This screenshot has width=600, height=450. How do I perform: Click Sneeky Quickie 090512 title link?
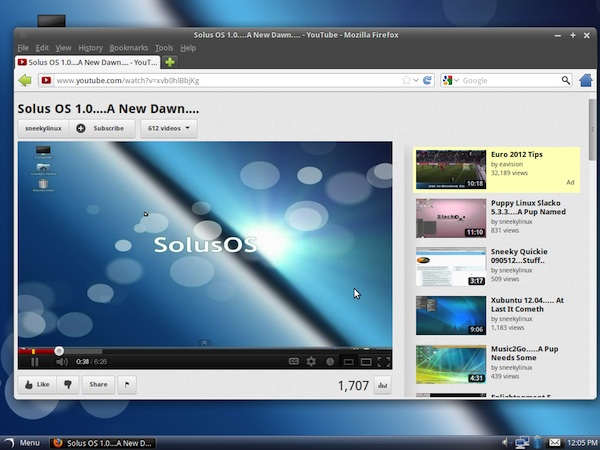519,256
